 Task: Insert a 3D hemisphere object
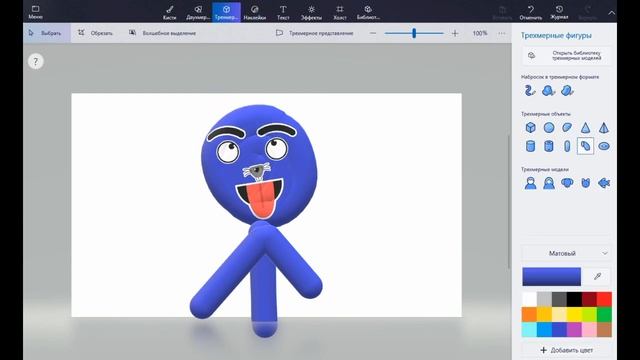567,128
